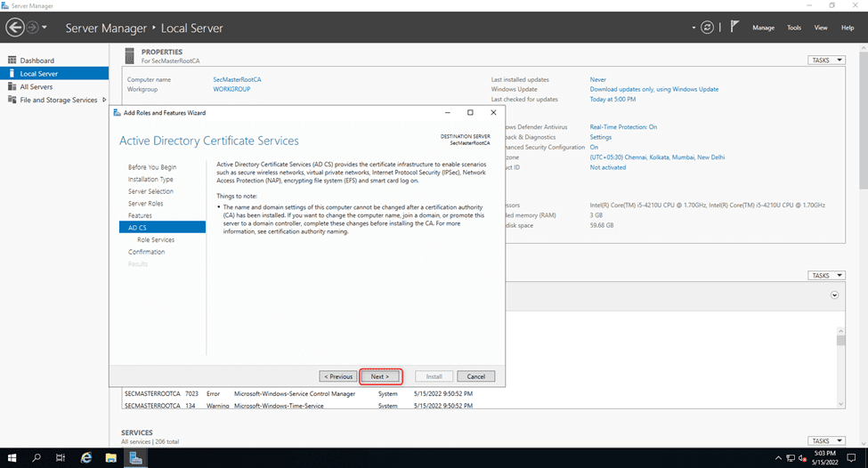Screen dimensions: 868x468
Task: Click the Not activated link
Action: pos(608,167)
